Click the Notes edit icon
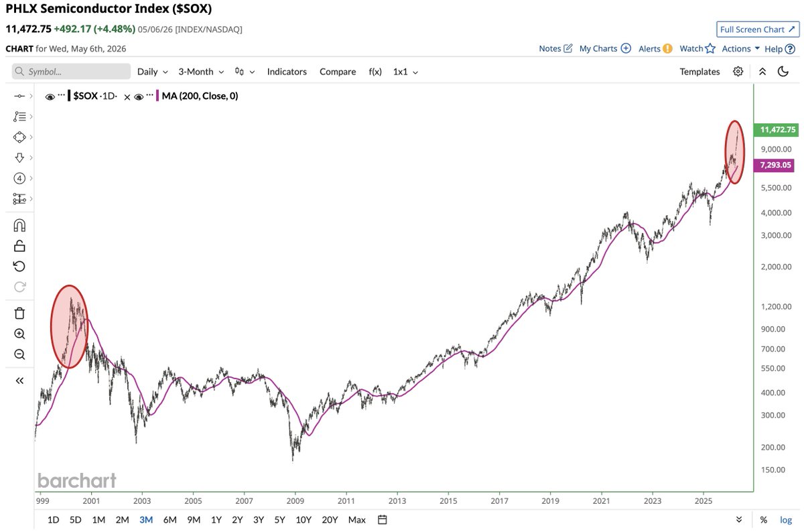Image resolution: width=804 pixels, height=532 pixels. point(568,48)
